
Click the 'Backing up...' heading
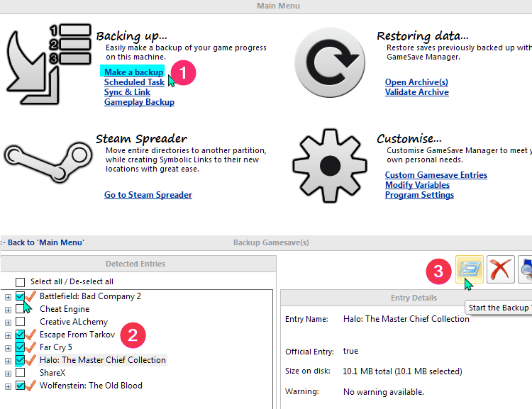(x=132, y=36)
